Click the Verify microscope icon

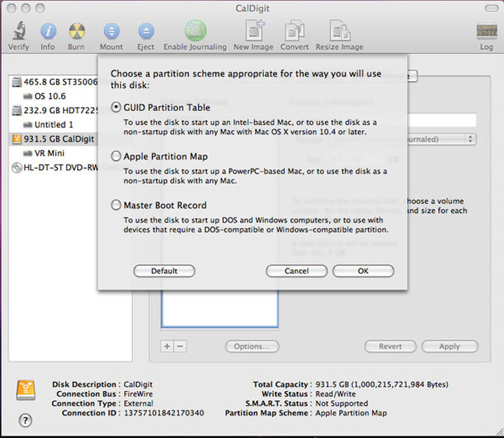coord(18,31)
